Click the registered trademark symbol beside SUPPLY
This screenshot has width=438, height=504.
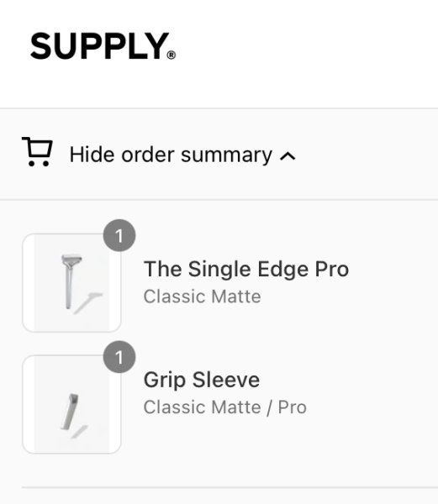[172, 55]
